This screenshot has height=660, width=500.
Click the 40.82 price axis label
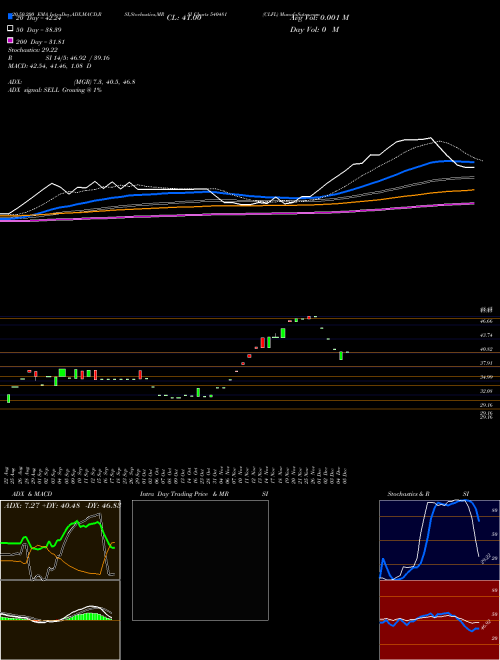coord(486,349)
